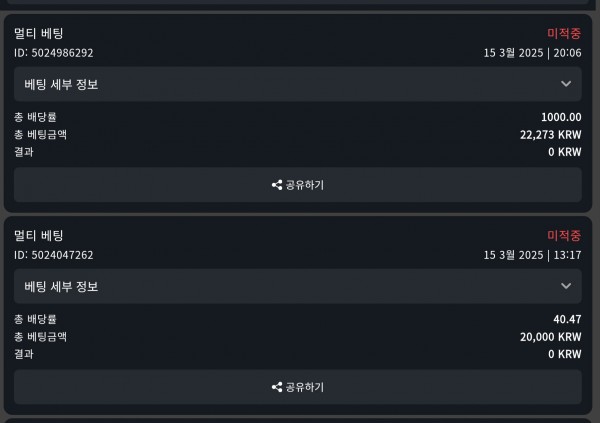Select the ID 5024986292 text
The width and height of the screenshot is (600, 423).
pos(54,53)
